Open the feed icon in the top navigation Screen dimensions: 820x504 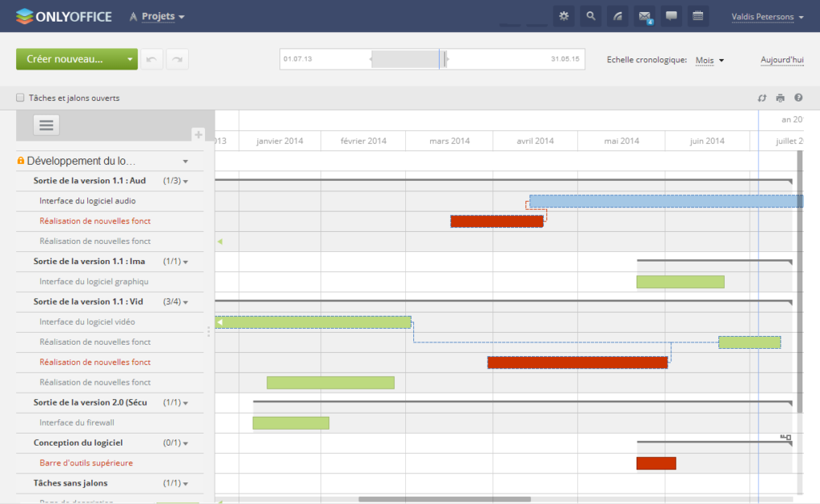(x=617, y=15)
